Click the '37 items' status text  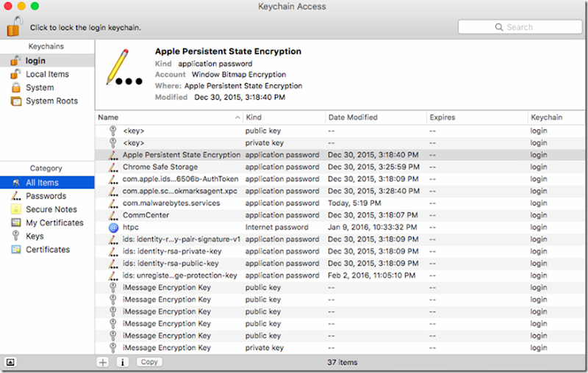pos(342,362)
